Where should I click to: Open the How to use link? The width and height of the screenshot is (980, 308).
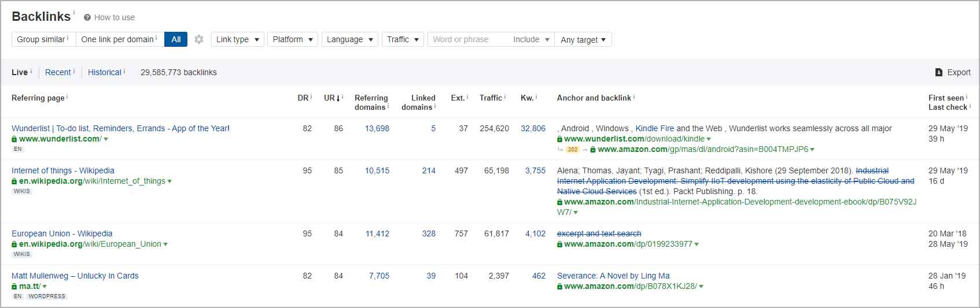pyautogui.click(x=114, y=17)
